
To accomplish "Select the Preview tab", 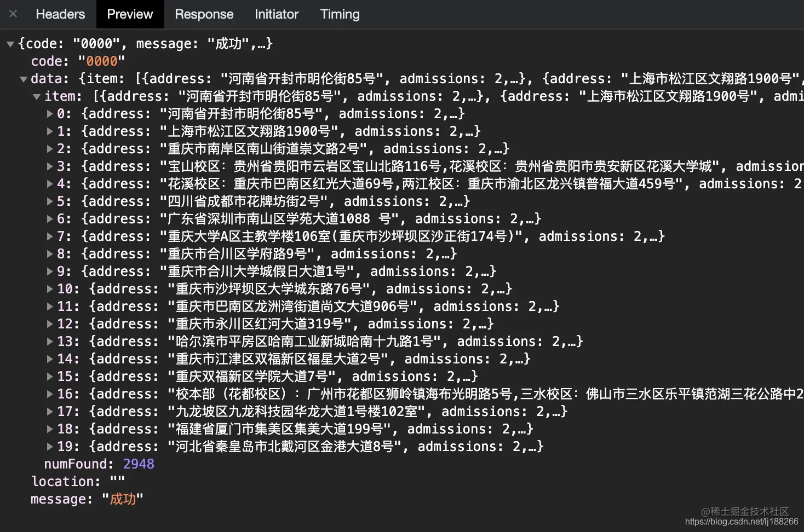I will click(x=129, y=14).
